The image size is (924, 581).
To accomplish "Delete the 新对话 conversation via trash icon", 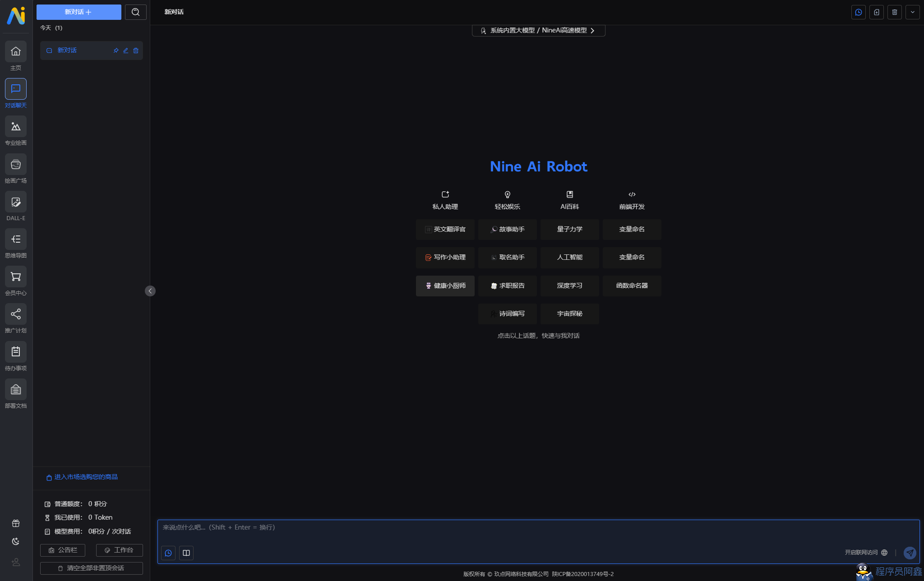I will [x=136, y=51].
